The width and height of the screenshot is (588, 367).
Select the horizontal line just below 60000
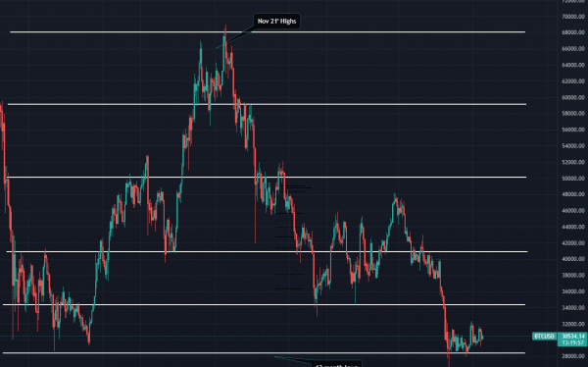pos(267,104)
